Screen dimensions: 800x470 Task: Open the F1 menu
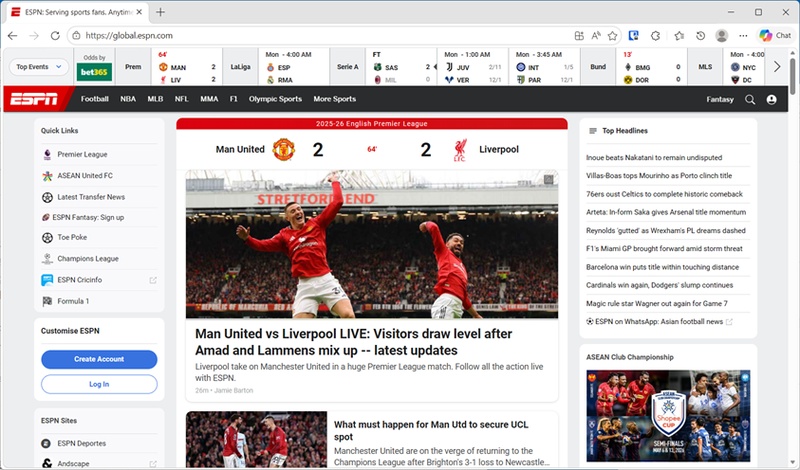(x=233, y=99)
